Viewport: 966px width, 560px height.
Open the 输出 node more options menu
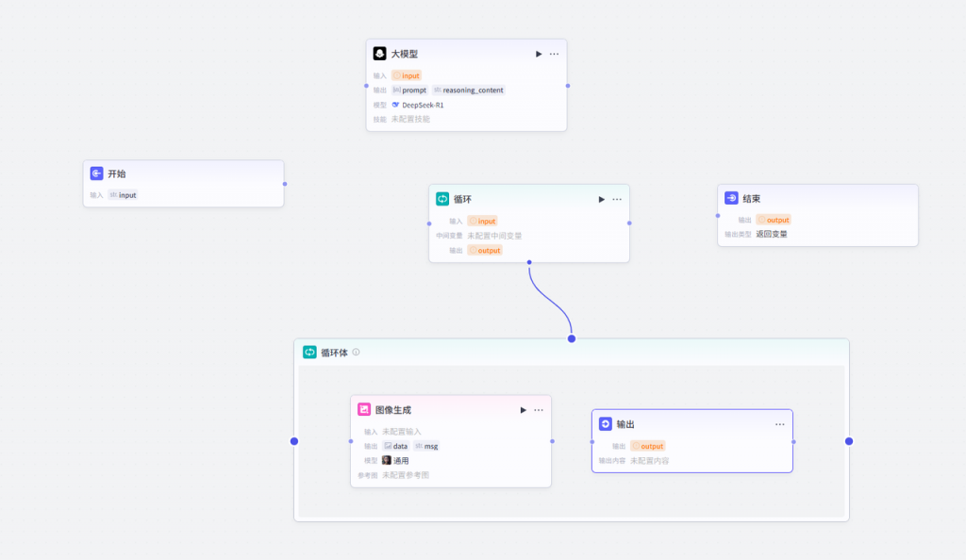[779, 424]
